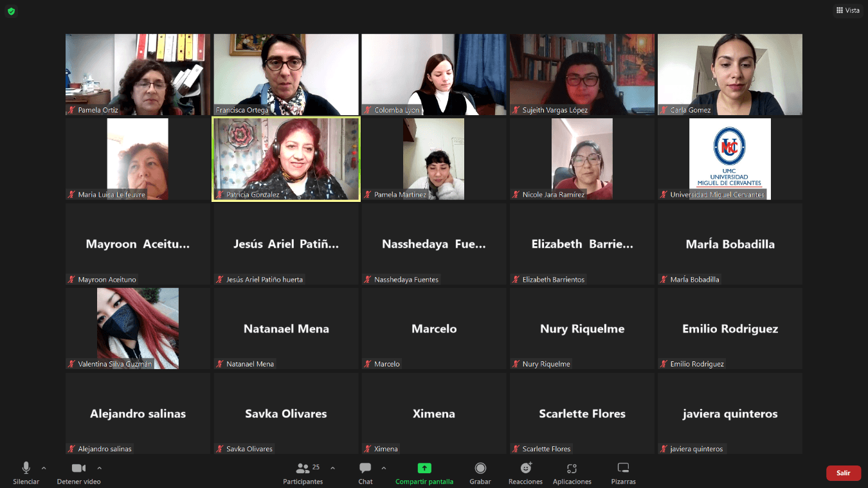Click the muted mic icon beside Colomba Lyon
868x488 pixels.
pos(368,110)
